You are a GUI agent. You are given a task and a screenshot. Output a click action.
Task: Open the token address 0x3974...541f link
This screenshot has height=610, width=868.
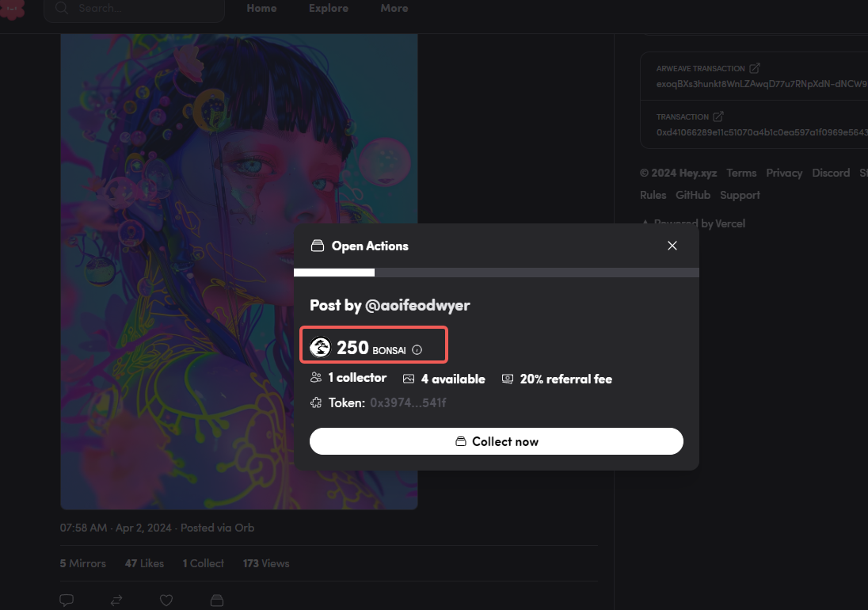pyautogui.click(x=408, y=403)
